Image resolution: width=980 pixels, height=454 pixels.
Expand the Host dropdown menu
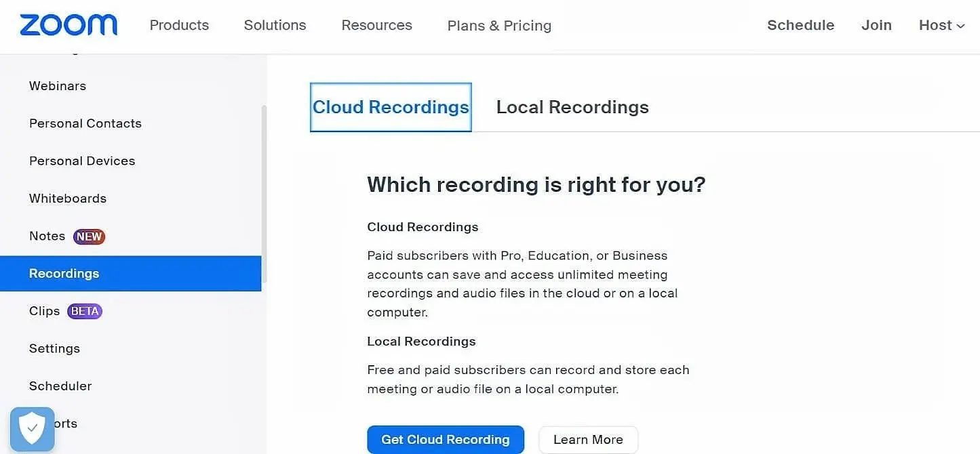pos(941,25)
